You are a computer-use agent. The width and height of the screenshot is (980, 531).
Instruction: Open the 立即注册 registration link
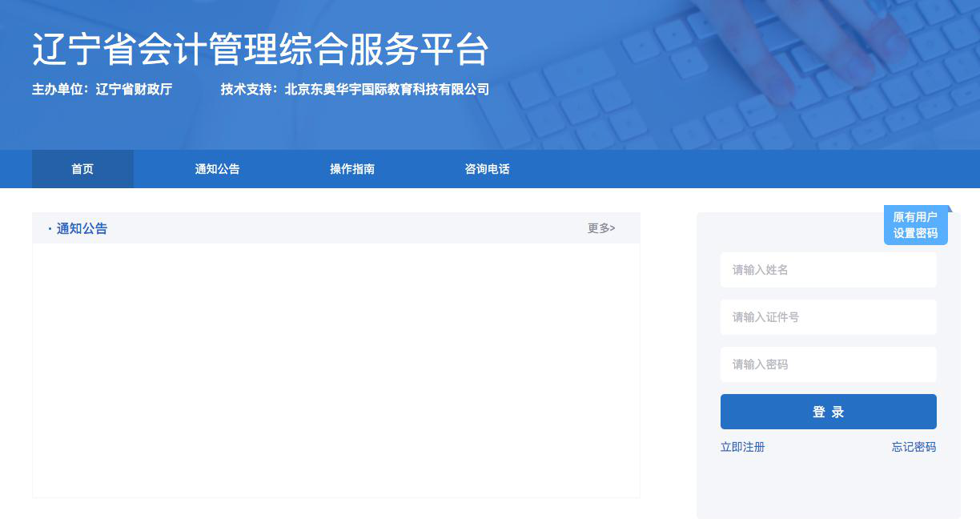click(x=742, y=447)
